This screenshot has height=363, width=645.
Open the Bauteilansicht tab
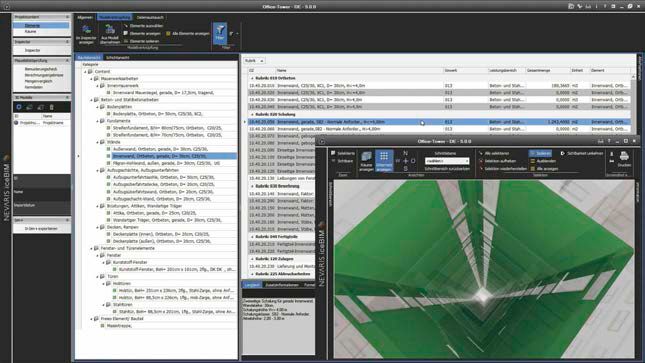[89, 58]
